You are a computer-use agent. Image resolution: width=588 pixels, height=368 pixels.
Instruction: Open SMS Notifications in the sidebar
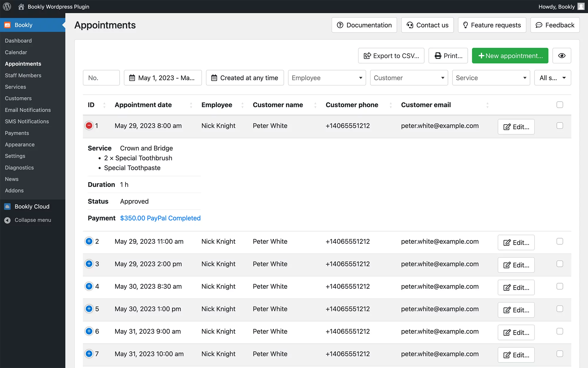coord(27,121)
